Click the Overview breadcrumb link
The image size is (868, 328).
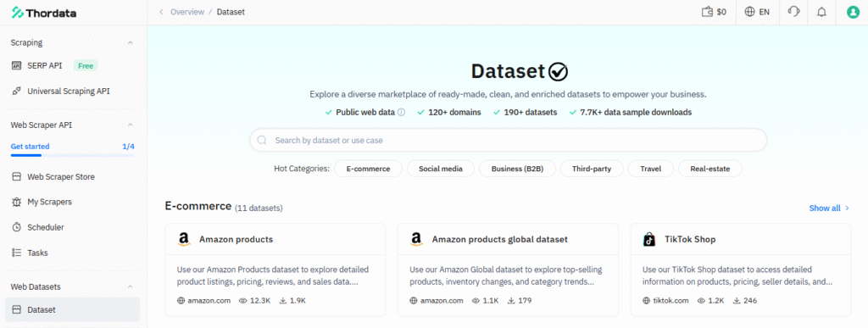click(187, 12)
